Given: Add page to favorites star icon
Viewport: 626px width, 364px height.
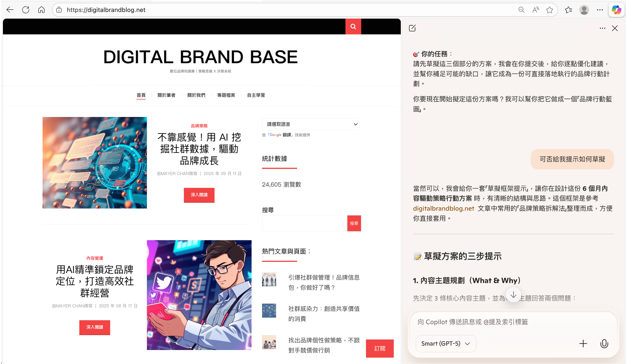Looking at the screenshot, I should (x=550, y=10).
